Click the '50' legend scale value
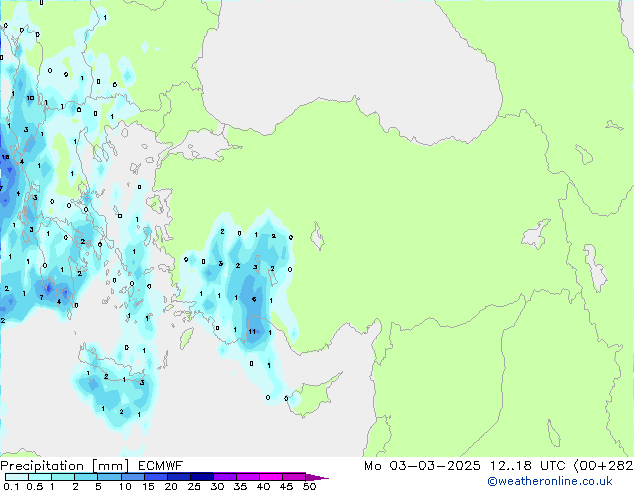Viewport: 634px width, 490px height. coord(309,486)
